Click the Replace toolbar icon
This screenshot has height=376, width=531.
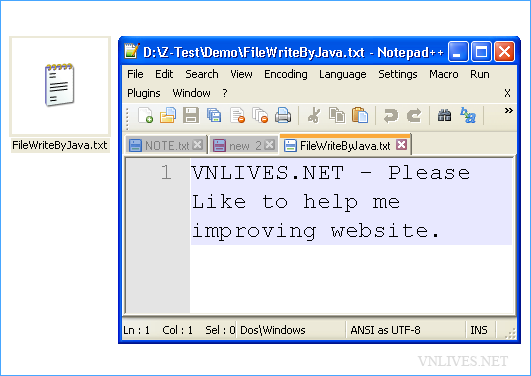(x=468, y=115)
